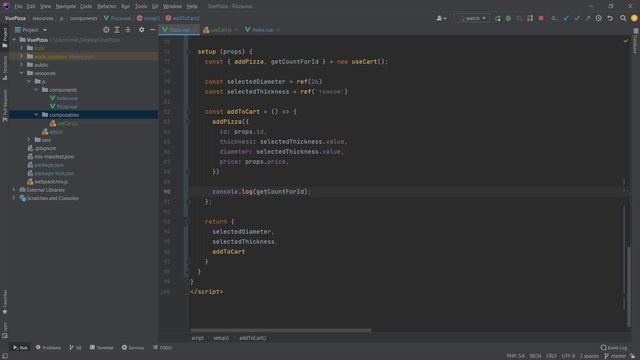Switch to the Pizza.vue editor tab

(x=179, y=30)
